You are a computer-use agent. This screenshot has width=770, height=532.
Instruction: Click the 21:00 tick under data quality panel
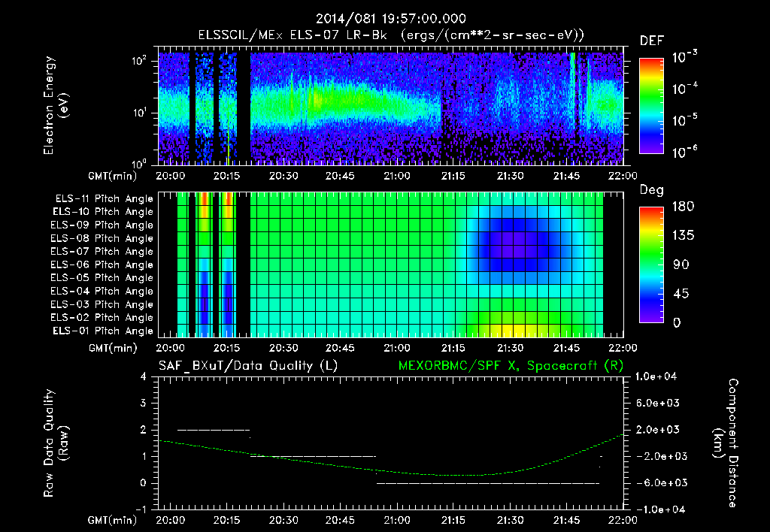coord(397,520)
